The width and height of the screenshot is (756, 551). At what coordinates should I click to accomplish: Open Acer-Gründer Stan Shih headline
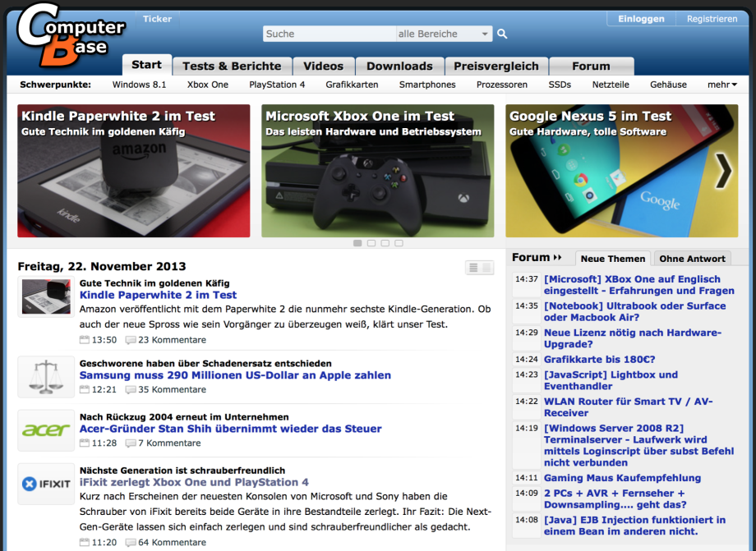point(230,429)
